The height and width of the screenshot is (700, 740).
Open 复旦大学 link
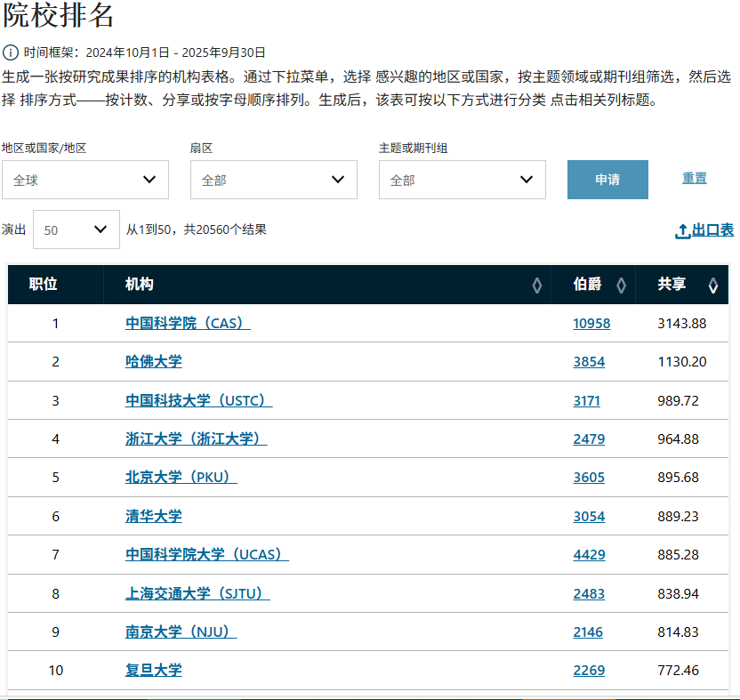153,670
